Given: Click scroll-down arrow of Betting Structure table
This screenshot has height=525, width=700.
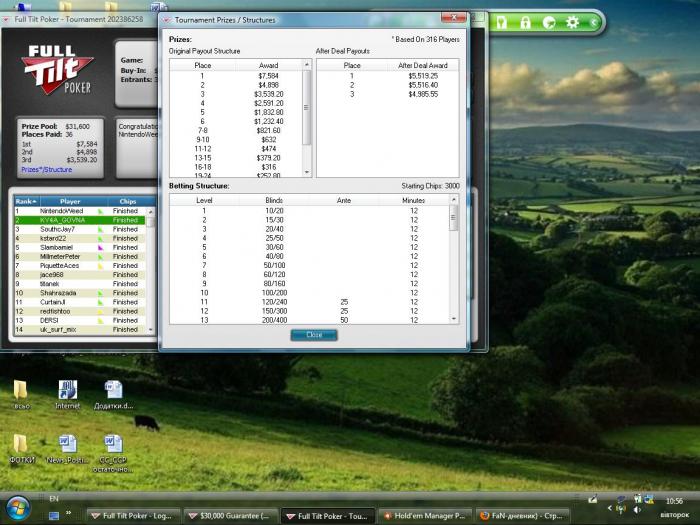Looking at the screenshot, I should tap(454, 319).
